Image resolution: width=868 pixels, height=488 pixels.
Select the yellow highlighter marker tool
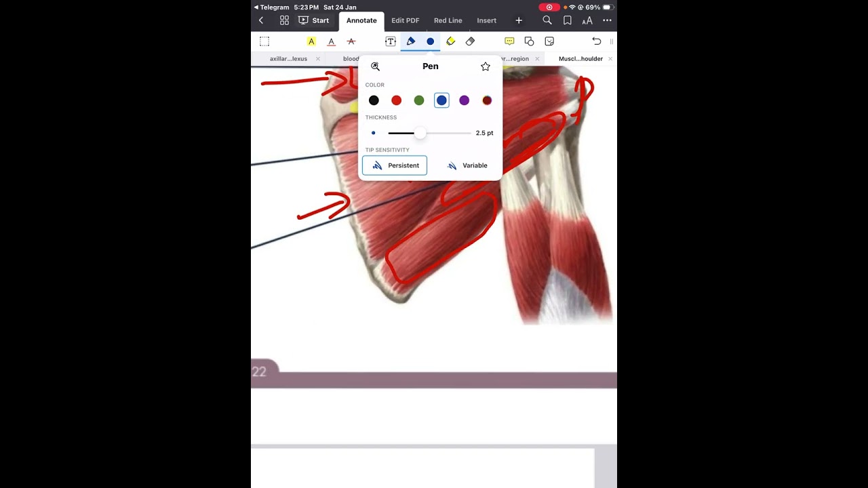(450, 41)
